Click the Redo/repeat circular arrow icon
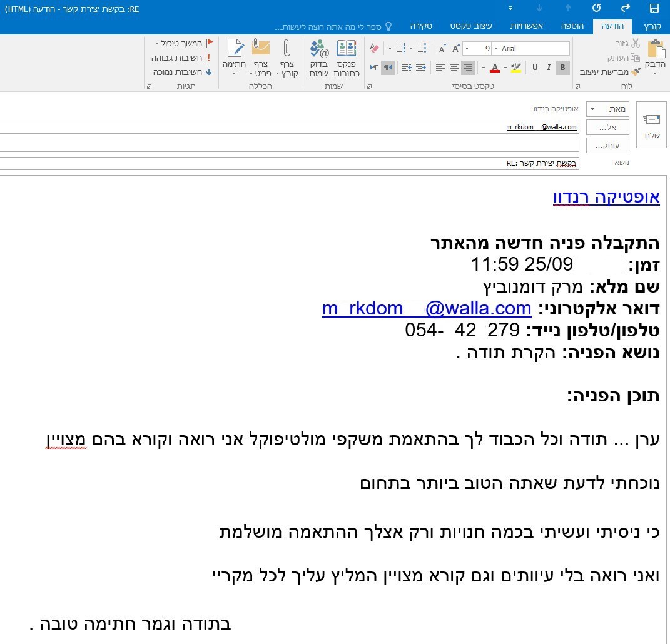Viewport: 670px width, 644px height. 597,8
